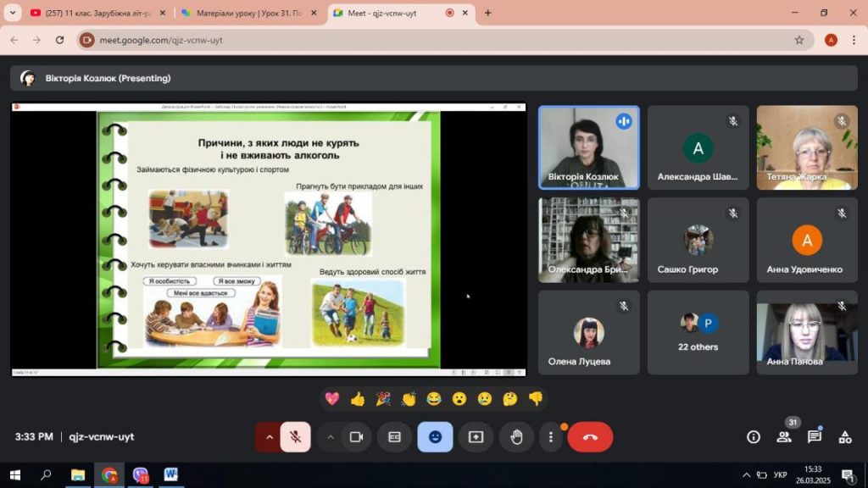Hang up with the red leave call button
868x488 pixels.
590,437
